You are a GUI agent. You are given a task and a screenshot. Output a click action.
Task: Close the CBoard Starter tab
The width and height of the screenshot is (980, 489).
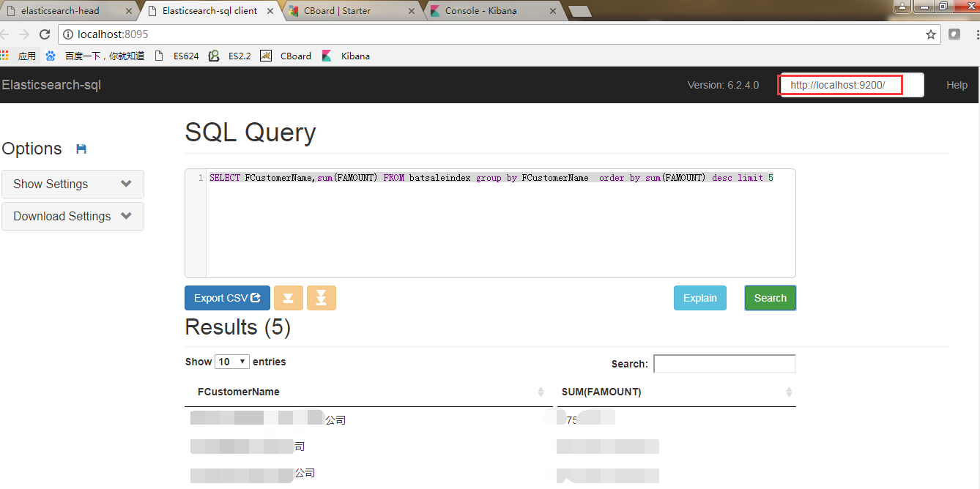[x=411, y=11]
